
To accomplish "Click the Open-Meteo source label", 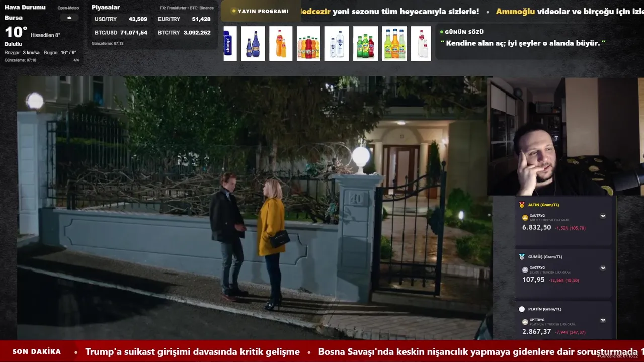I will point(68,8).
